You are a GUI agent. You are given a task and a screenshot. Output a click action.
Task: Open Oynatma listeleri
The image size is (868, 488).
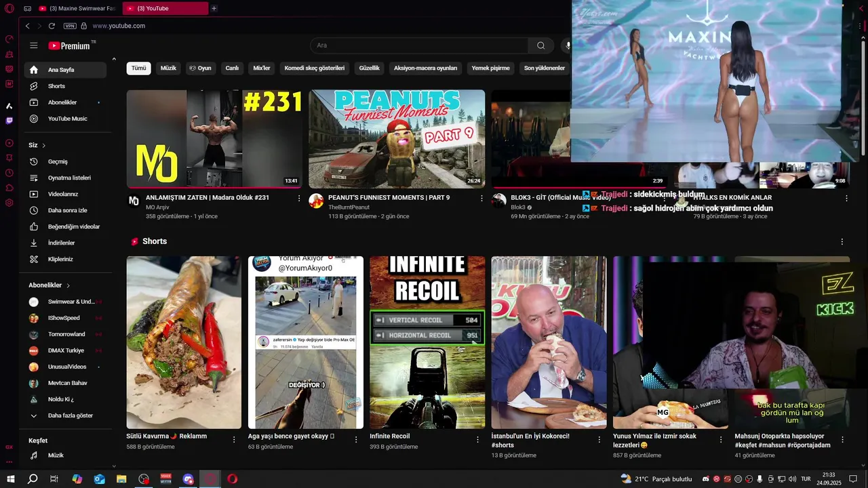coord(65,178)
